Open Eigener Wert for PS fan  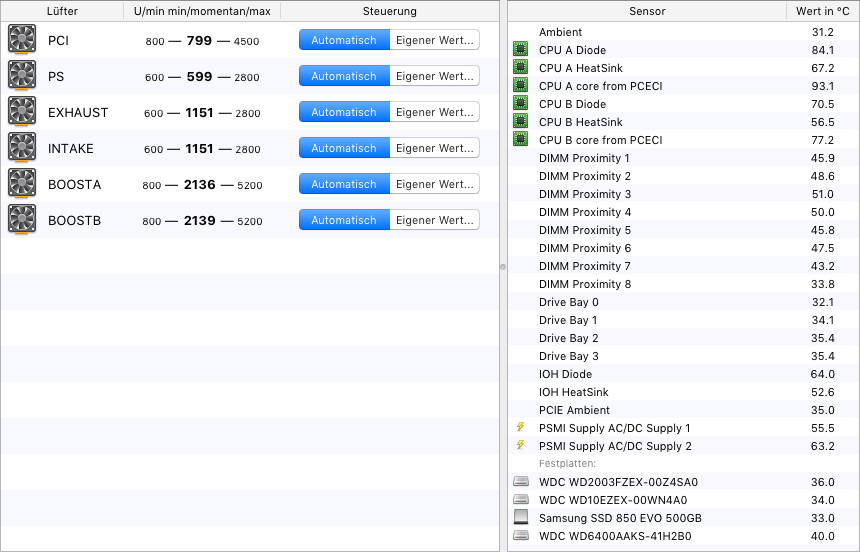[x=434, y=76]
